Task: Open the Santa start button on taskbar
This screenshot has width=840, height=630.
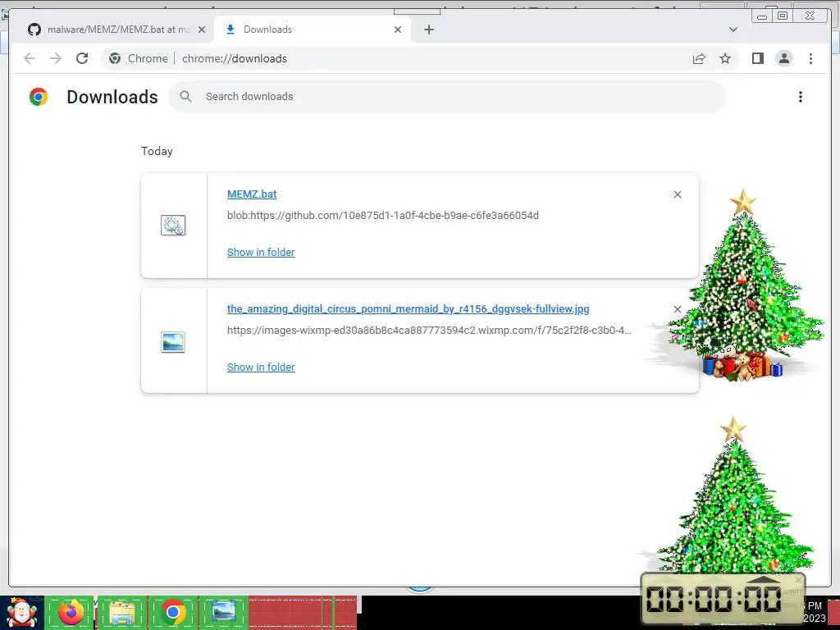Action: [21, 613]
